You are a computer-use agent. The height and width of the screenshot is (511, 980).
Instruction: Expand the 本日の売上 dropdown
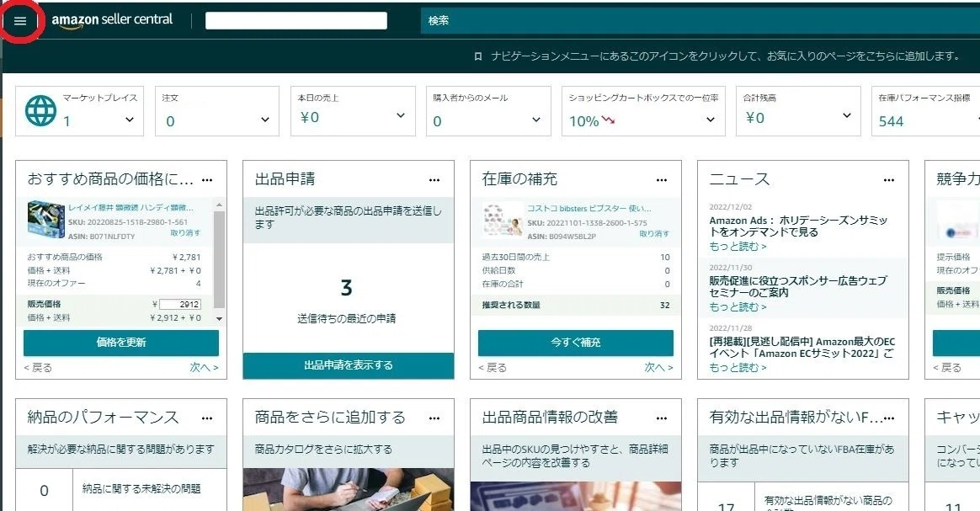(401, 115)
